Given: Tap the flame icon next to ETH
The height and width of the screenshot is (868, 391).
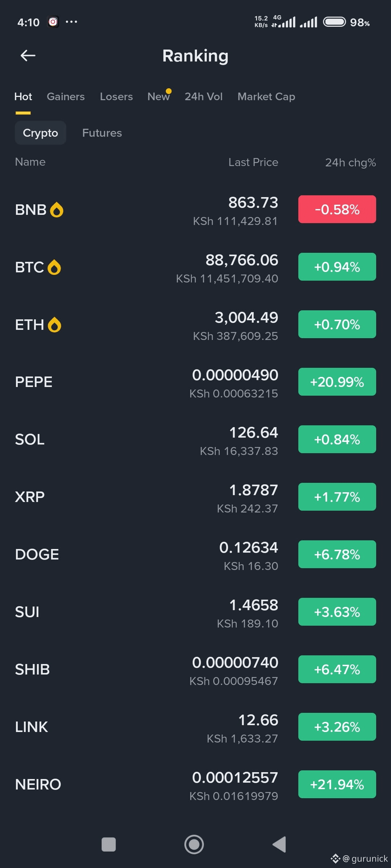Looking at the screenshot, I should coord(54,325).
